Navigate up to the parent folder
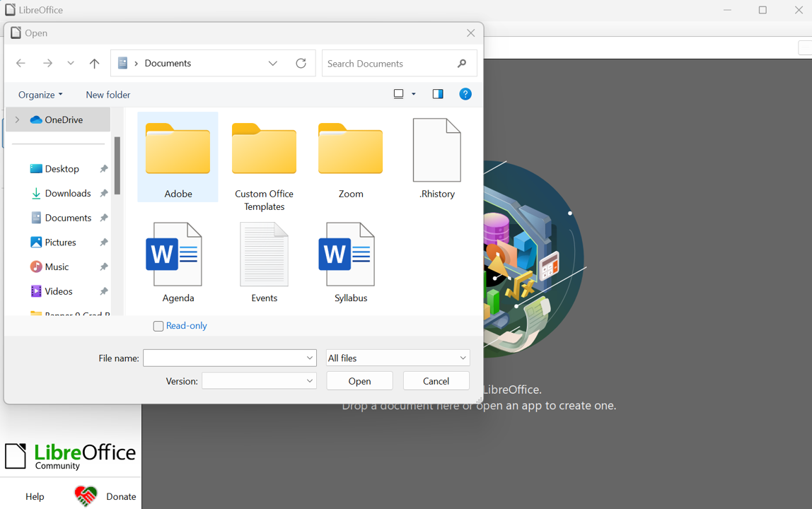 [94, 63]
